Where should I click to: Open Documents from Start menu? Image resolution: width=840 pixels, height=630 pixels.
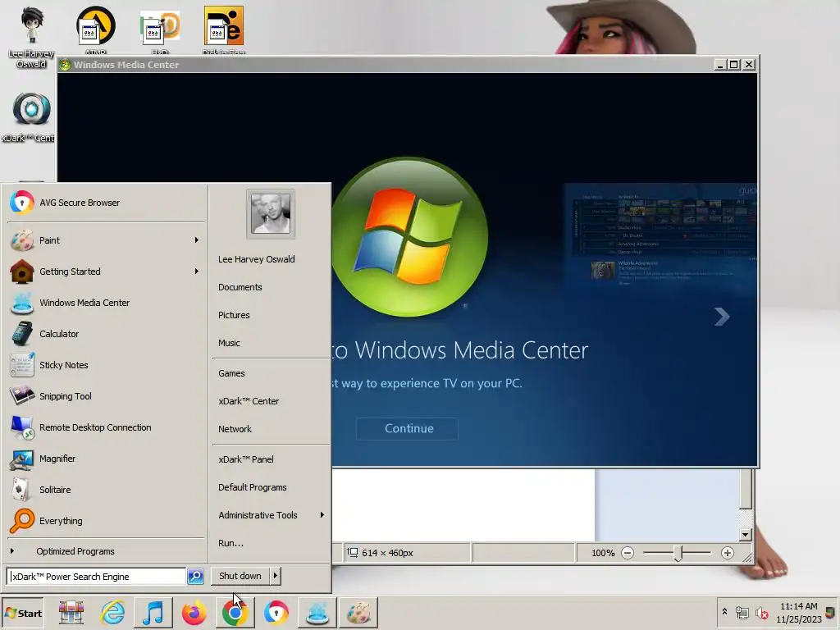click(240, 287)
